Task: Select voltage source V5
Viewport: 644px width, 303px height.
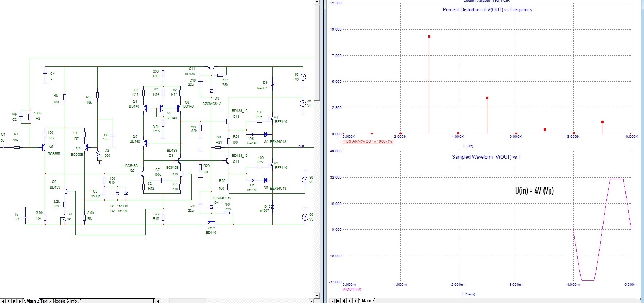Action: tap(305, 180)
